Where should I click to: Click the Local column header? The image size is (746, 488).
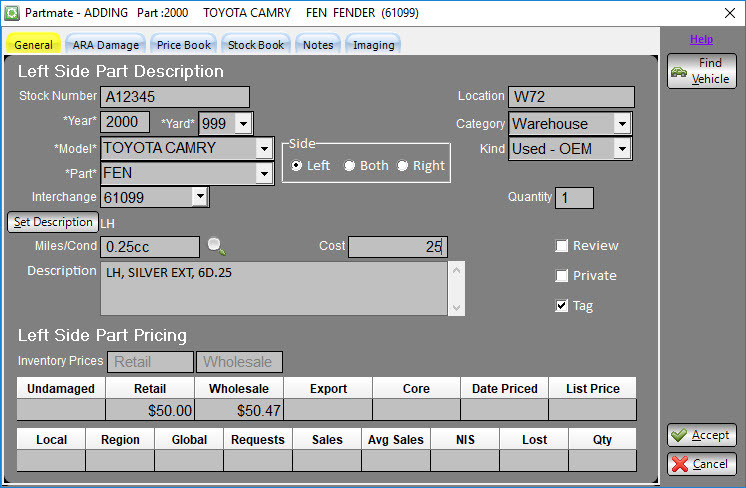click(51, 439)
